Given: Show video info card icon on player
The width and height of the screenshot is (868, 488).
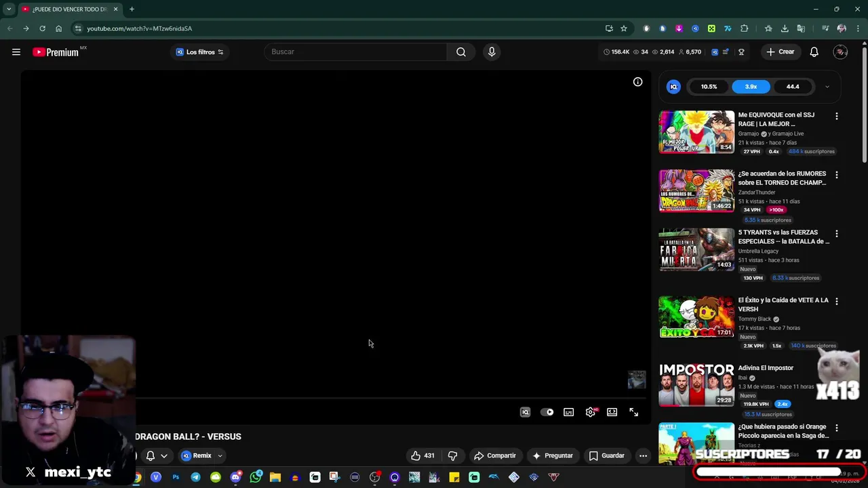Looking at the screenshot, I should [637, 82].
